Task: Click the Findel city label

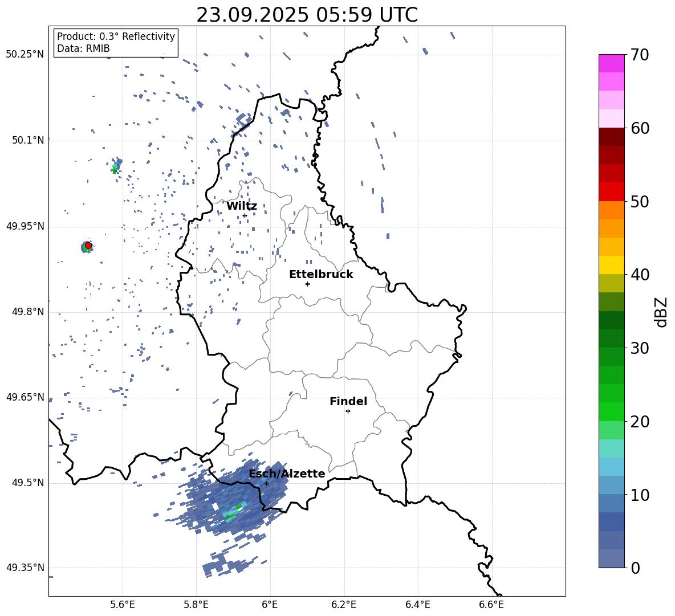Action: 348,401
